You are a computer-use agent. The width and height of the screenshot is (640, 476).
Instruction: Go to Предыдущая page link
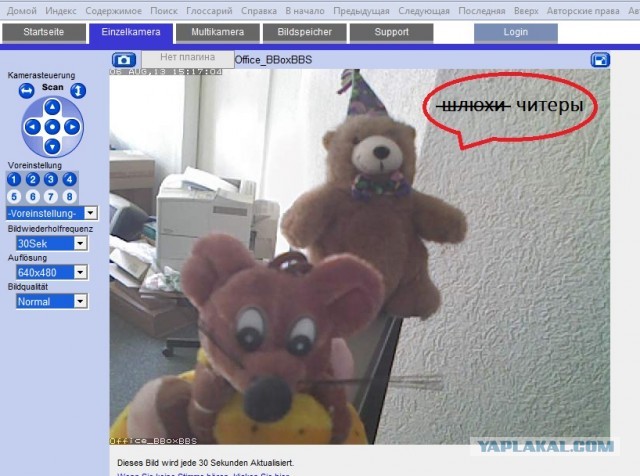pyautogui.click(x=361, y=11)
